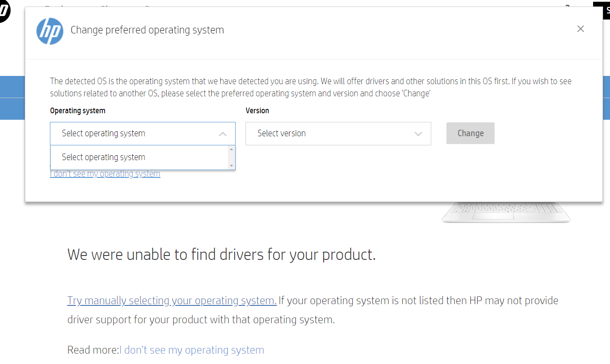Viewport: 610px width, 364px height.
Task: Open the I don't see my operating system link in dialog
Action: click(105, 173)
